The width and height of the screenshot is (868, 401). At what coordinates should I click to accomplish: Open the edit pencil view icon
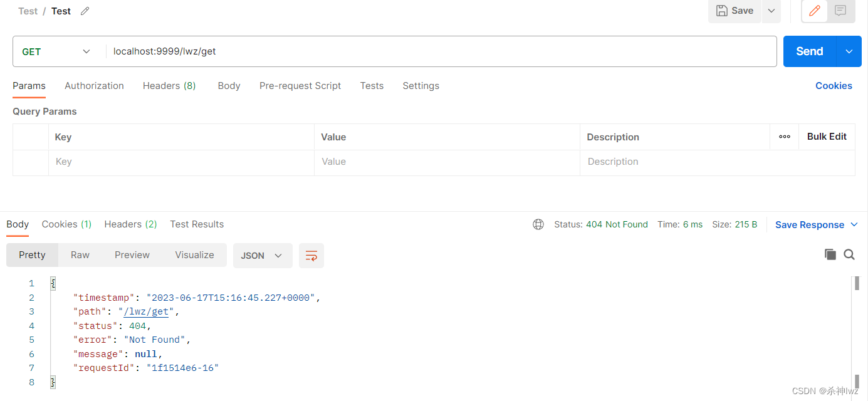pos(815,11)
